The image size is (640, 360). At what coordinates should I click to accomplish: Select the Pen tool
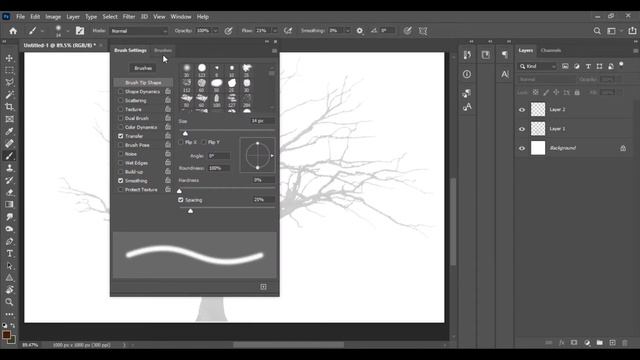9,241
